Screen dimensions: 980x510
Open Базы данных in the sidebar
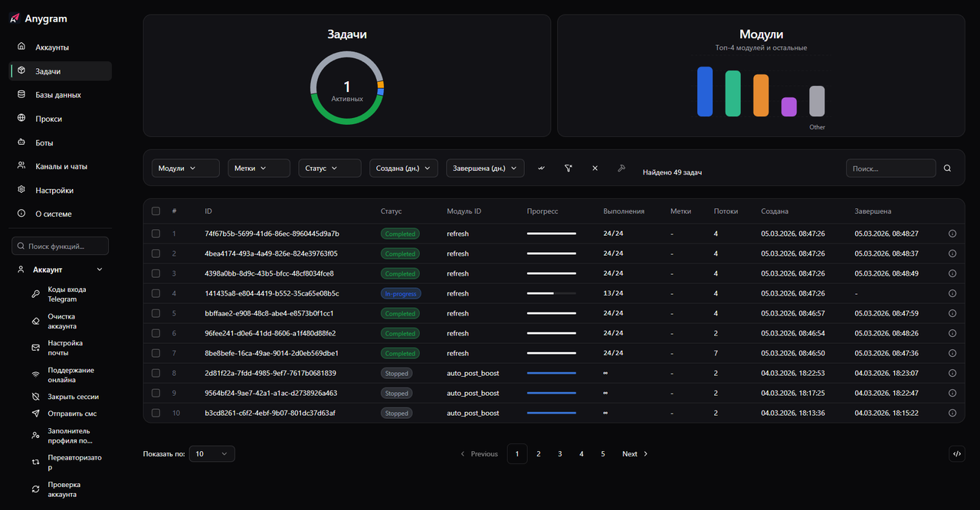point(58,95)
